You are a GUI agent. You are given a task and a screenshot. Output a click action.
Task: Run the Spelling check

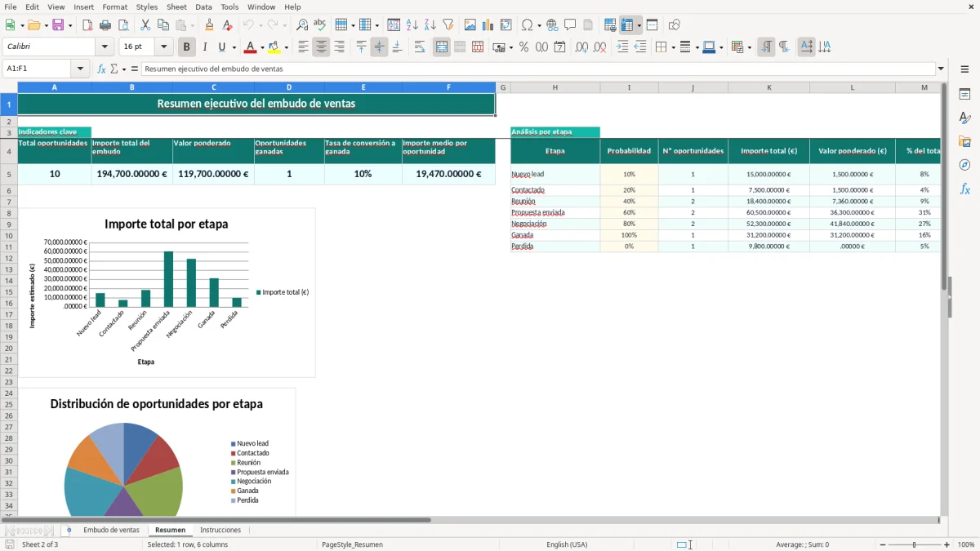tap(320, 25)
